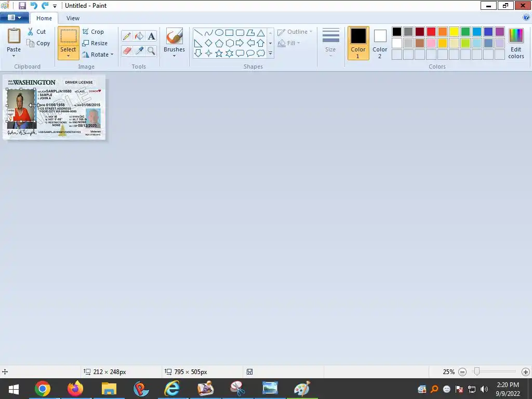Click the zoom in plus button

click(x=526, y=372)
